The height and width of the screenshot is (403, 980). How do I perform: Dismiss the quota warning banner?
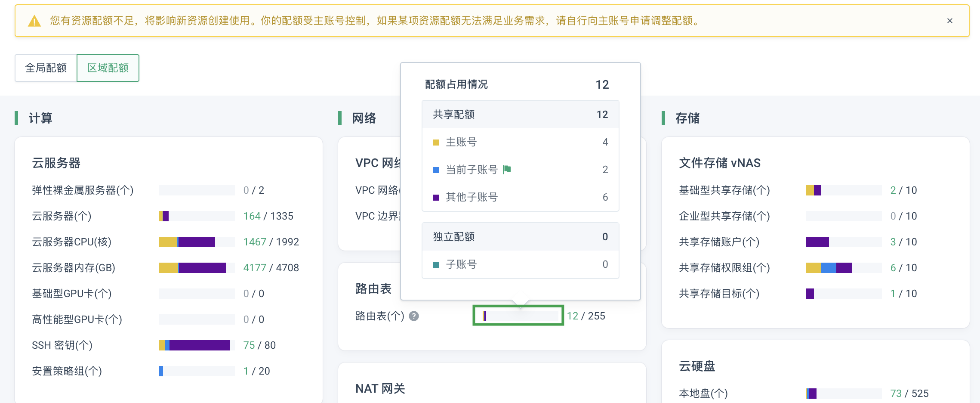point(950,21)
